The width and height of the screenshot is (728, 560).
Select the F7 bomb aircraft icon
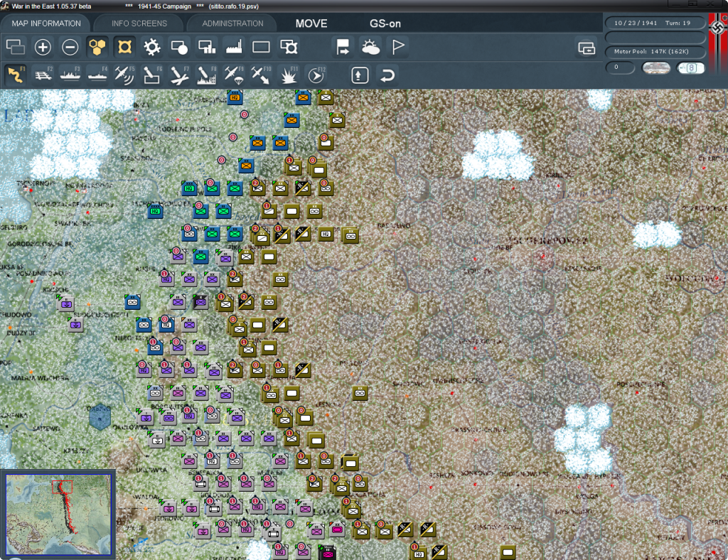(x=179, y=75)
